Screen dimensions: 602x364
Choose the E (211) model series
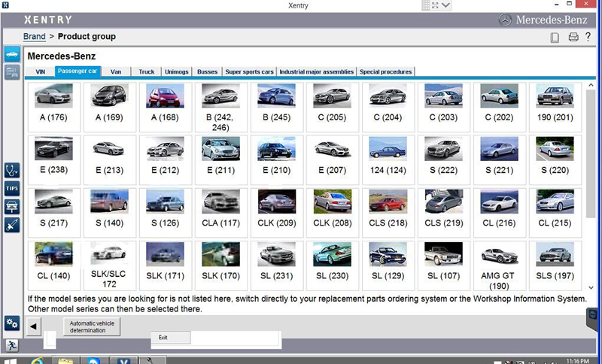tap(220, 160)
